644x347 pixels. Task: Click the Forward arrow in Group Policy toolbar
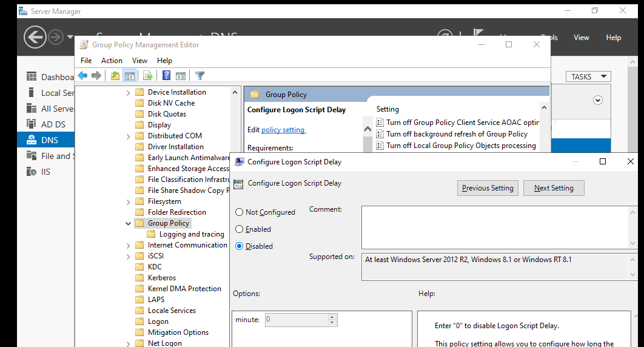pyautogui.click(x=96, y=76)
